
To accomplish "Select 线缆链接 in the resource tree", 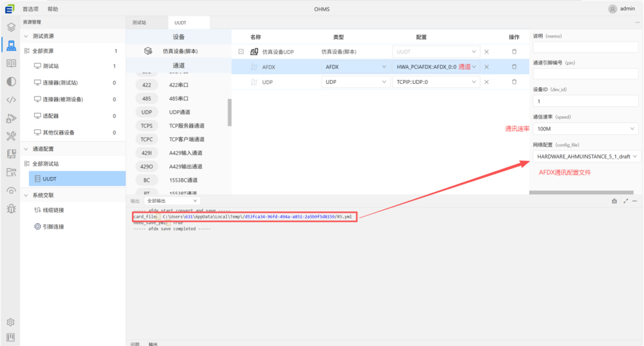I will coord(53,210).
